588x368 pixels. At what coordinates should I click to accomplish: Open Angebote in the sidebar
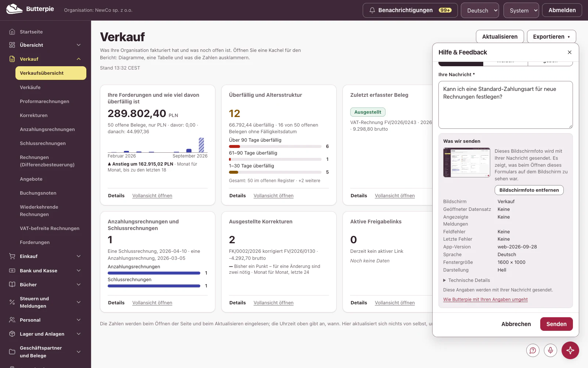pos(51,179)
